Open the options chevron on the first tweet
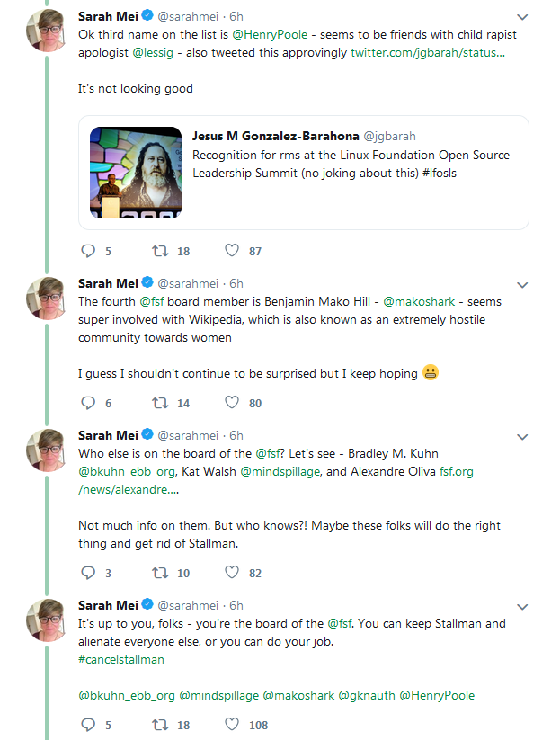Viewport: 560px width, 740px height. 522,17
